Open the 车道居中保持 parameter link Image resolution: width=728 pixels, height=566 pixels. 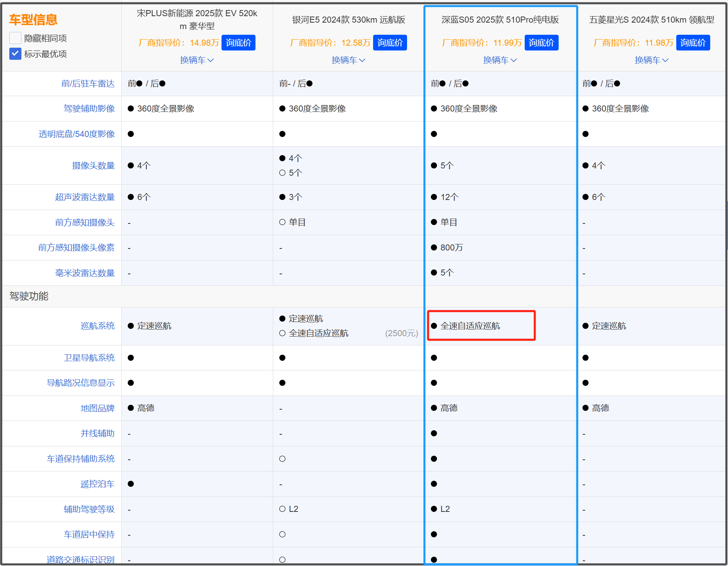(x=89, y=534)
